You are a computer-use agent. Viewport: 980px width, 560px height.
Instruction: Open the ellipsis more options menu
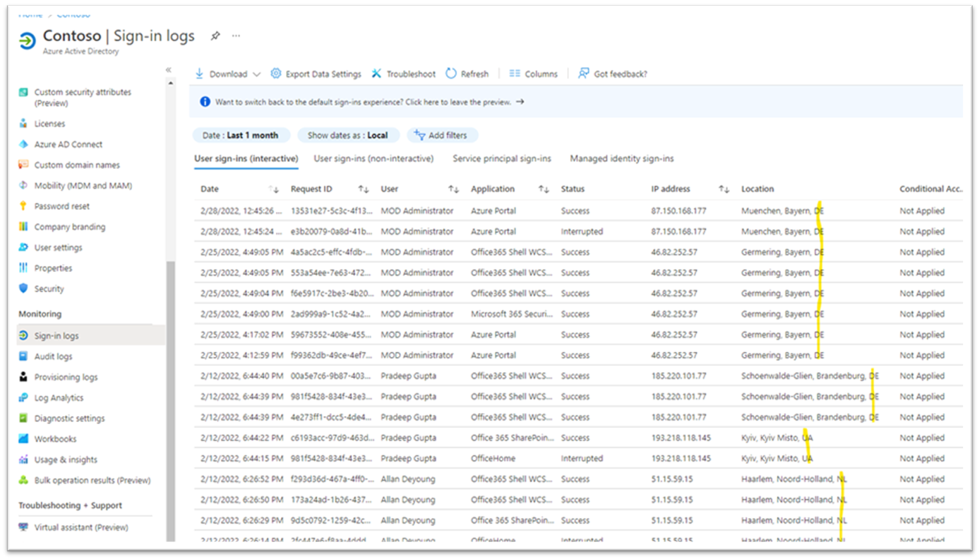[x=236, y=36]
